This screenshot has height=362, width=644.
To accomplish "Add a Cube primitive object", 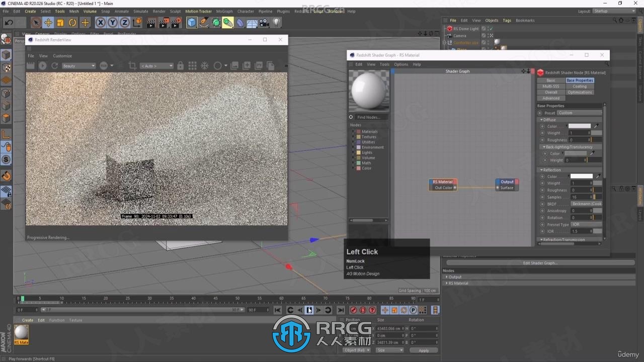I will pyautogui.click(x=192, y=23).
